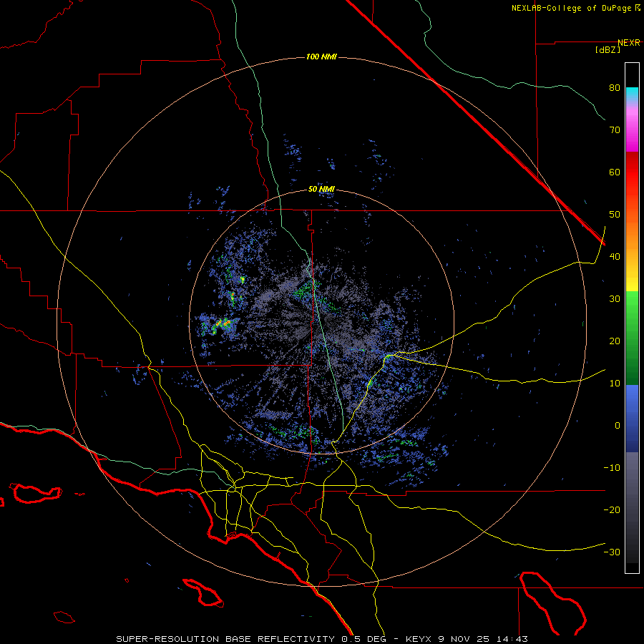
Task: Click the 80 value on the dBZ scale
Action: (x=615, y=88)
